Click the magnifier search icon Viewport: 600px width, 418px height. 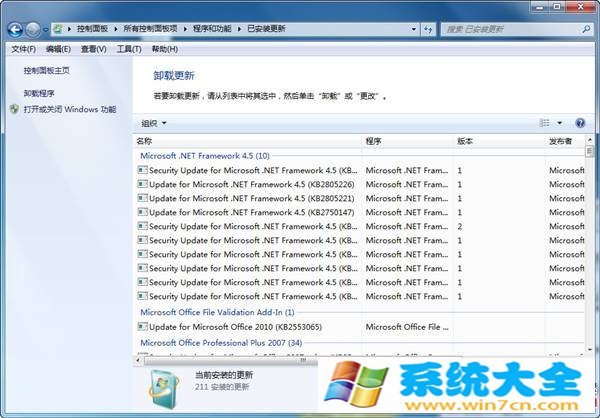point(587,29)
